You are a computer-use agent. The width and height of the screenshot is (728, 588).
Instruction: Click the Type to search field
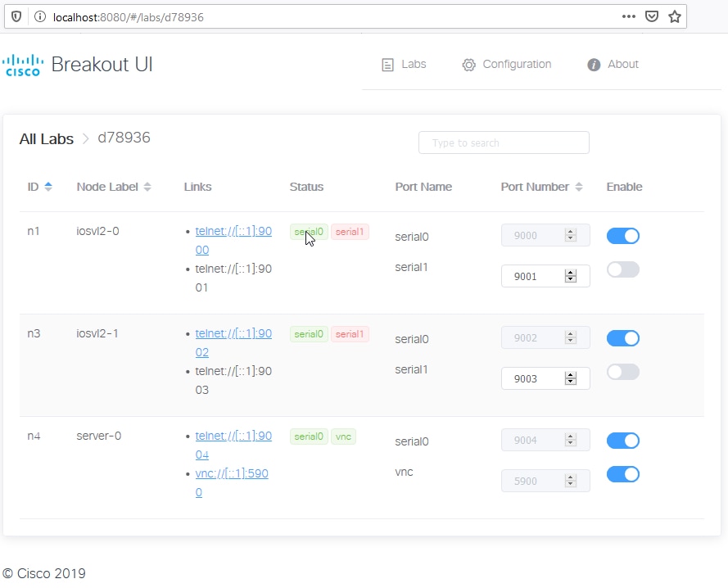(504, 142)
